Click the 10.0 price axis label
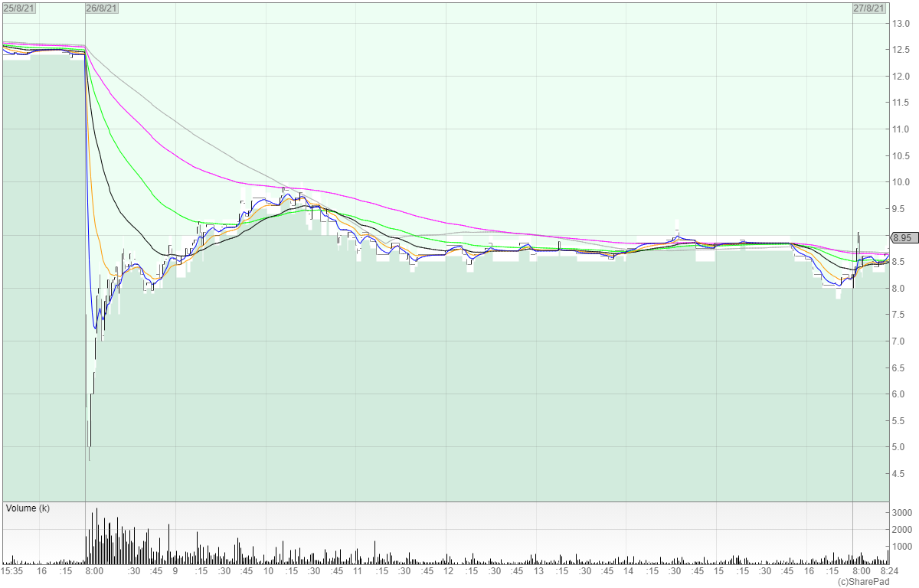The image size is (919, 588). (x=901, y=182)
